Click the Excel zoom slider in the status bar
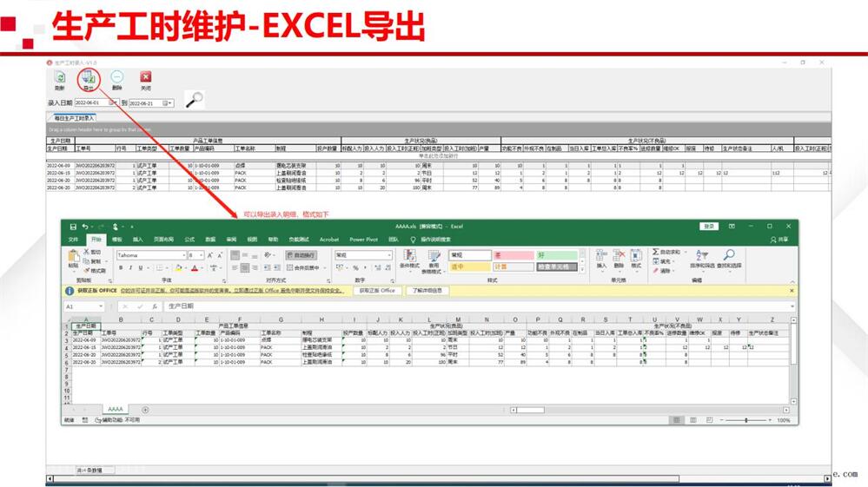 pos(746,420)
